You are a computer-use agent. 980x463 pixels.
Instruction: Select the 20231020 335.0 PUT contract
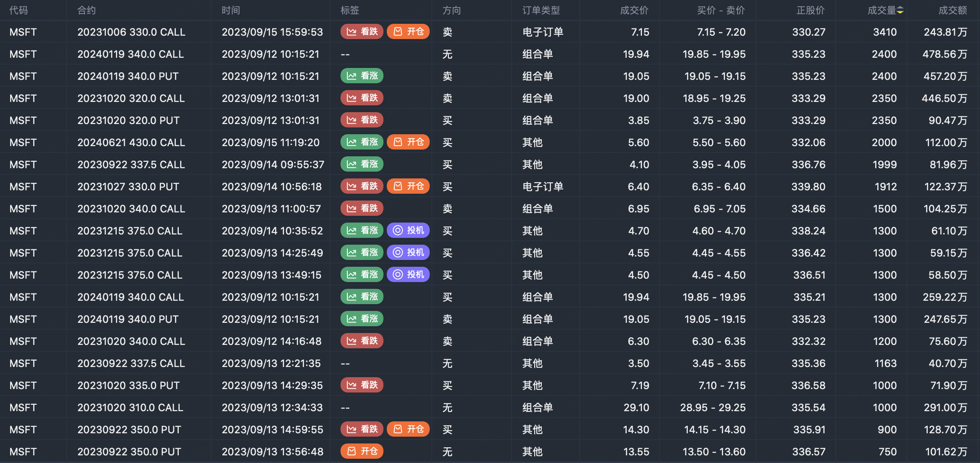click(x=129, y=386)
